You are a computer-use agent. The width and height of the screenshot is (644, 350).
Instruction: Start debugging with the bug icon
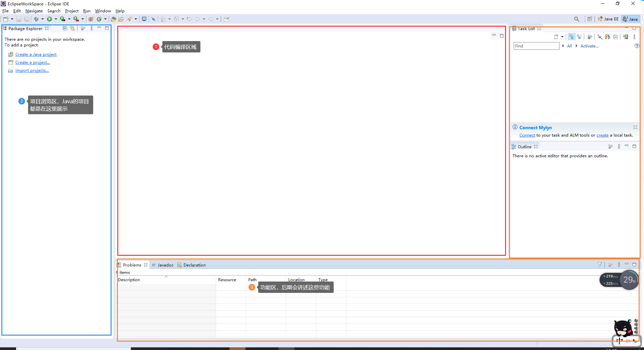(x=36, y=19)
